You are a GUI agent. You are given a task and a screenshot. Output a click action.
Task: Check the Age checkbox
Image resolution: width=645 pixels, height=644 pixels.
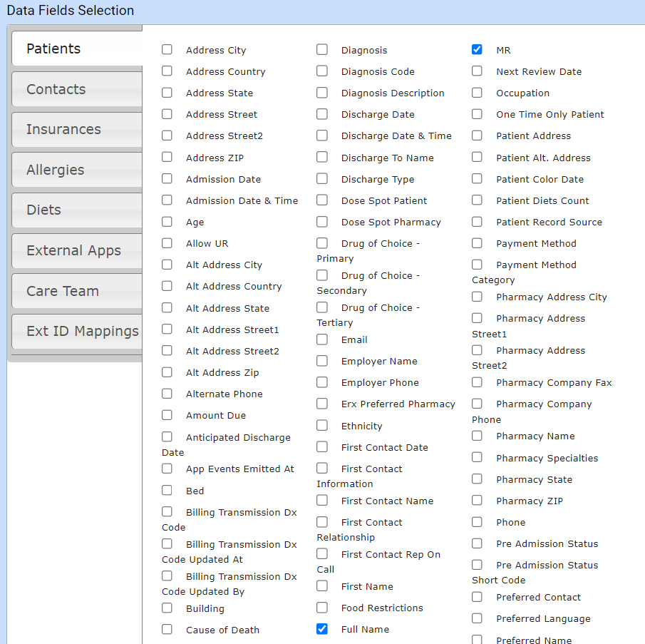[x=167, y=221]
